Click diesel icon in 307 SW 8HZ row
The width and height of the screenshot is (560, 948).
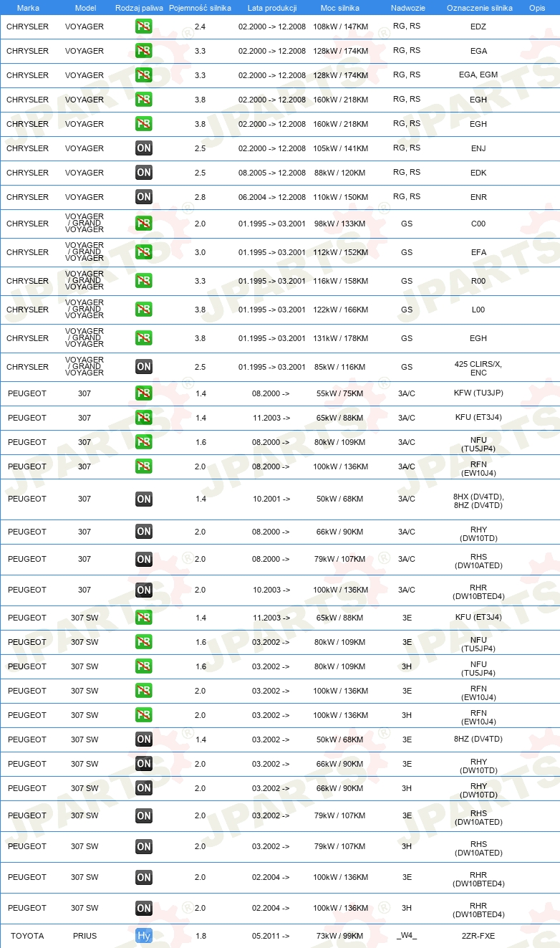click(x=144, y=739)
